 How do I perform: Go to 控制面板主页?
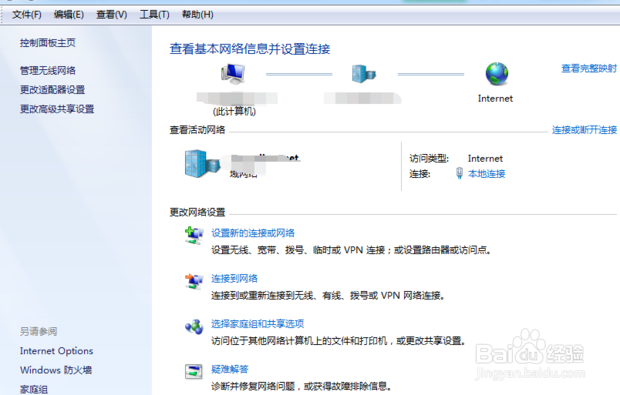(47, 43)
